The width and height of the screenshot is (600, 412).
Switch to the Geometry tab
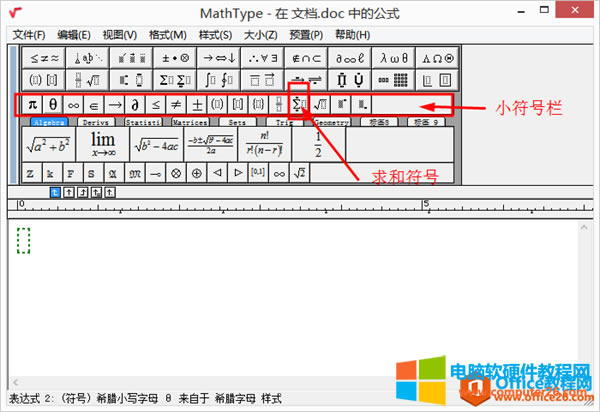(331, 122)
